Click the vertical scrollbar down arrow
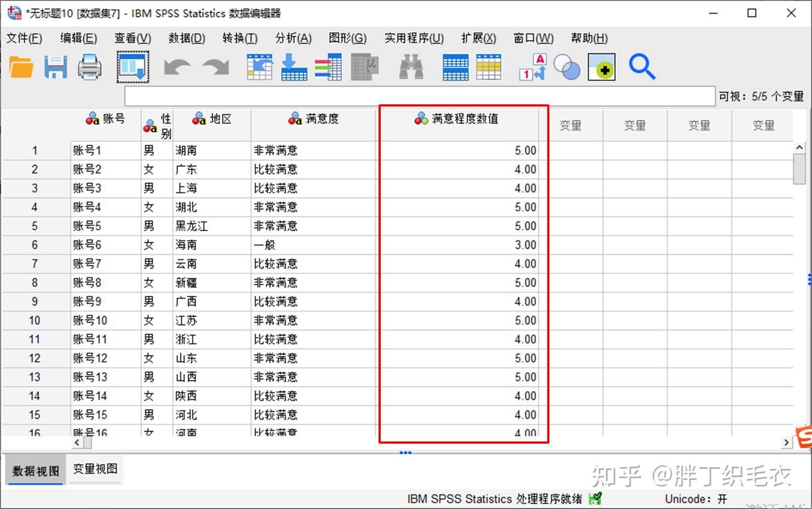This screenshot has height=509, width=812. 800,431
